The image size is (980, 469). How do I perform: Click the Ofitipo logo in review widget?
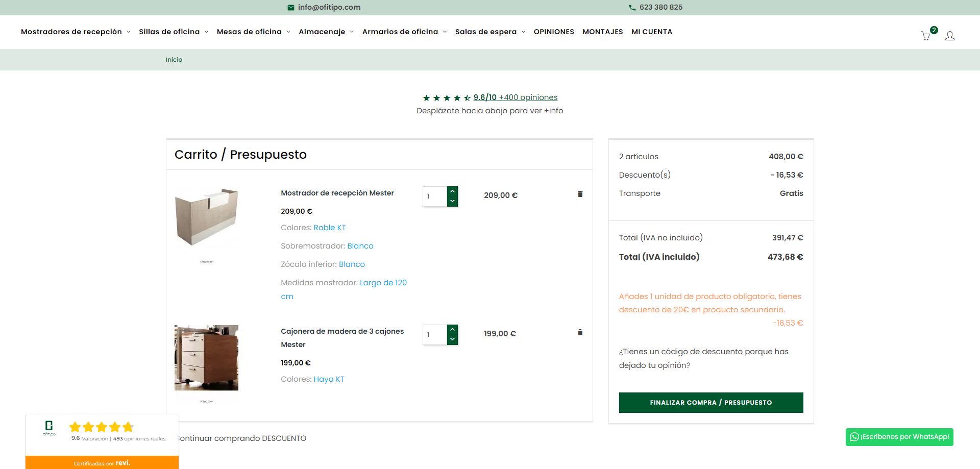(49, 428)
